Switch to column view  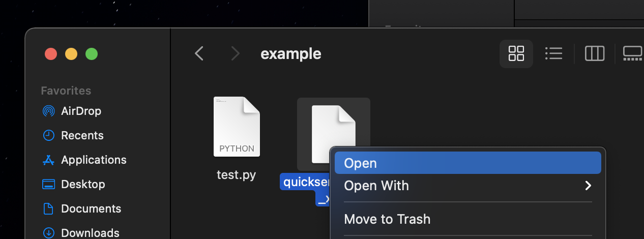(x=594, y=53)
